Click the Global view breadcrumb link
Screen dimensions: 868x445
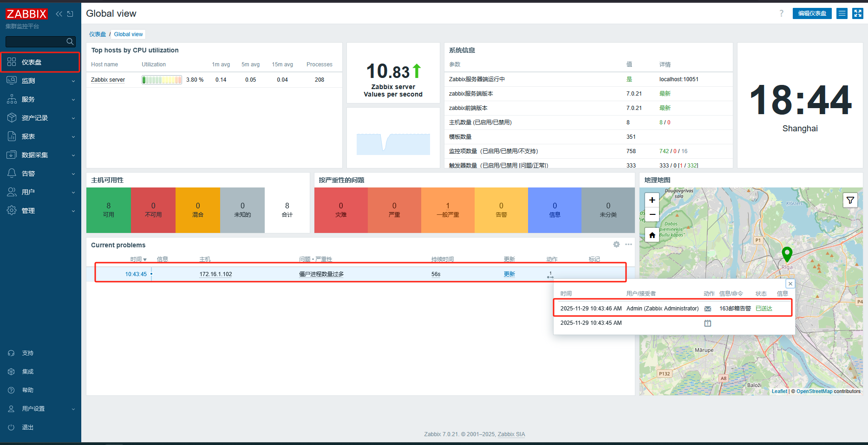[128, 34]
